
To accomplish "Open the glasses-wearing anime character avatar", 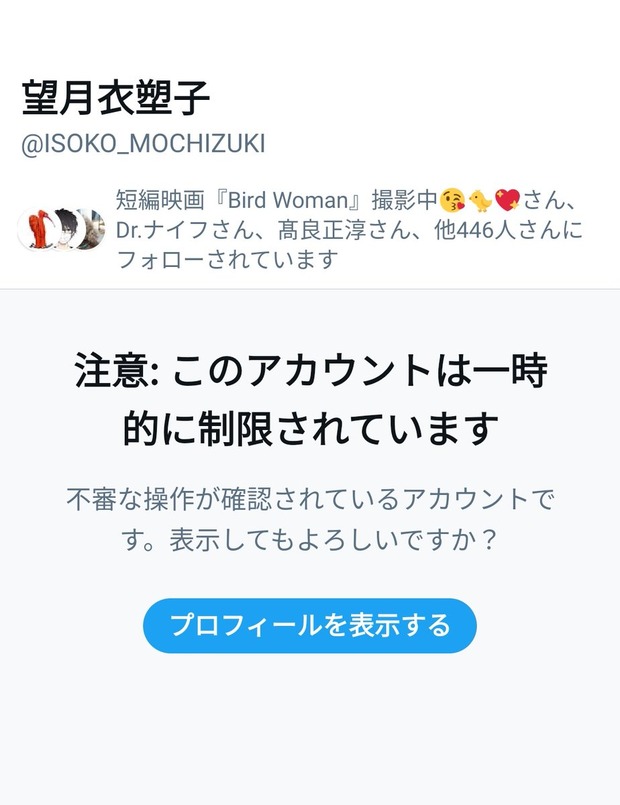I will point(66,229).
